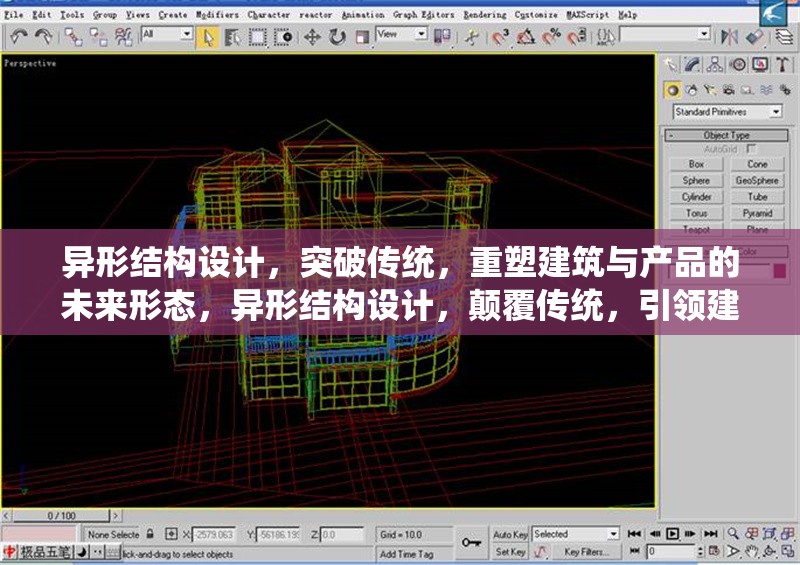This screenshot has width=800, height=565.
Task: Toggle the Selection Lock padlock
Action: (150, 534)
